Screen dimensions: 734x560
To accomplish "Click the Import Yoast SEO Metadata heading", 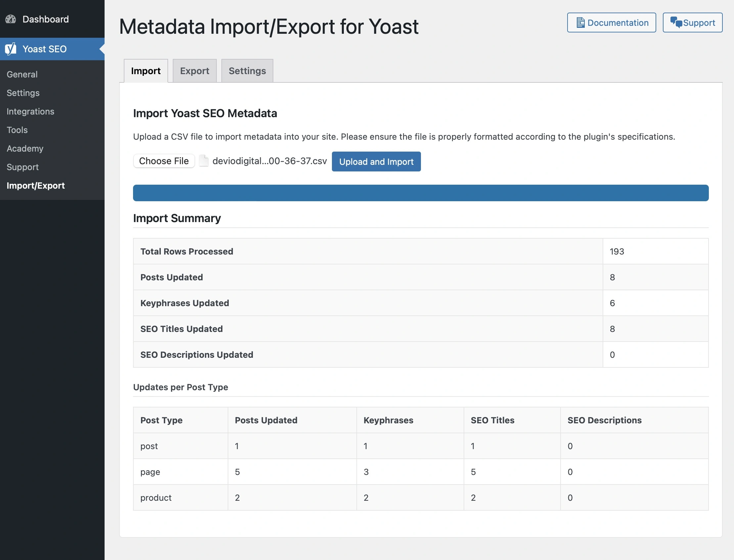I will tap(205, 113).
